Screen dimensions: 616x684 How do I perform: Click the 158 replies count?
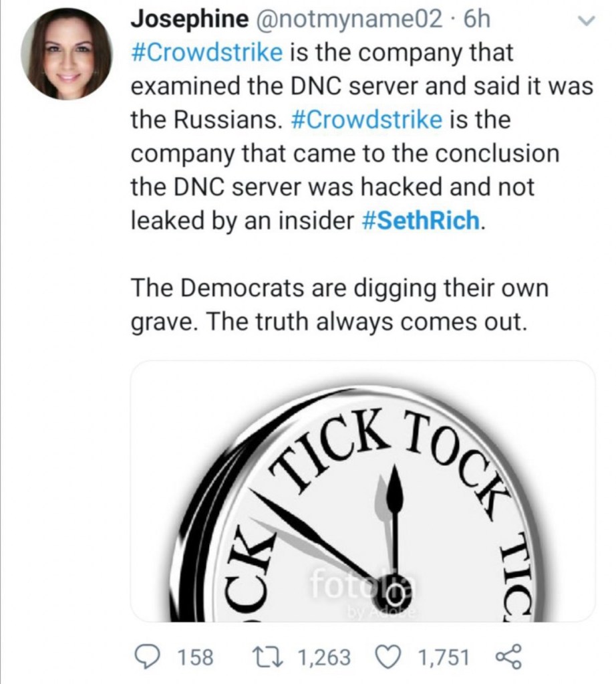tap(197, 657)
